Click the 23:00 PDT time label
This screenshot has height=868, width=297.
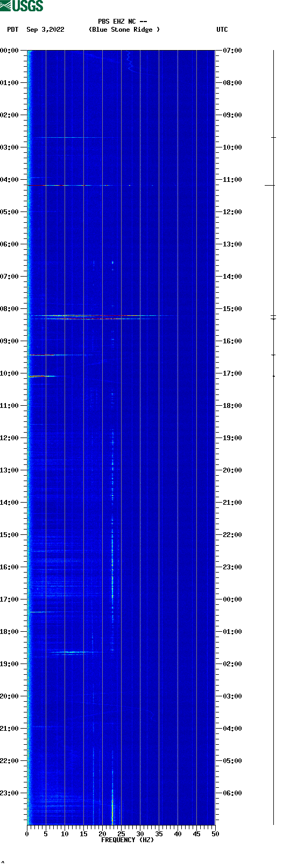pyautogui.click(x=10, y=793)
